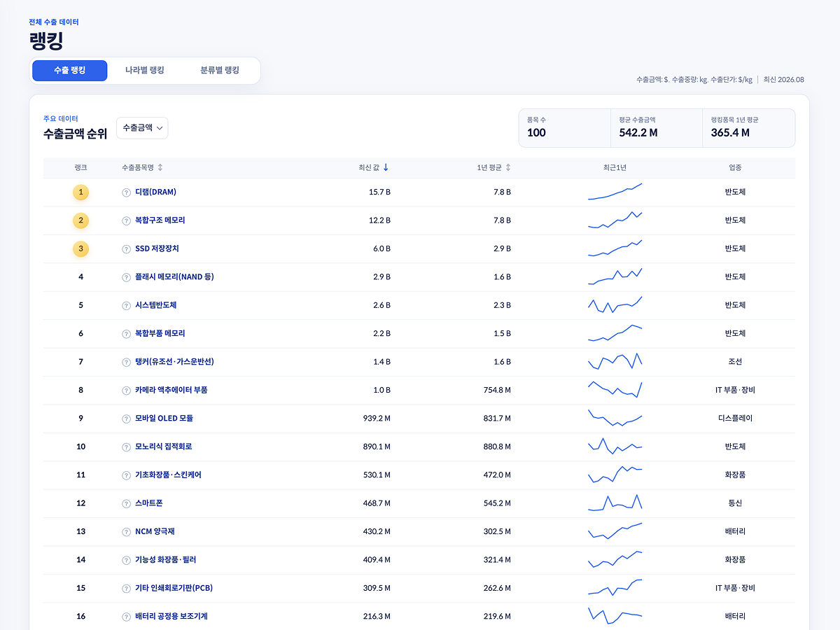Image resolution: width=840 pixels, height=630 pixels.
Task: Click the 1-year sparkline for 스마트폰
Action: pos(615,503)
